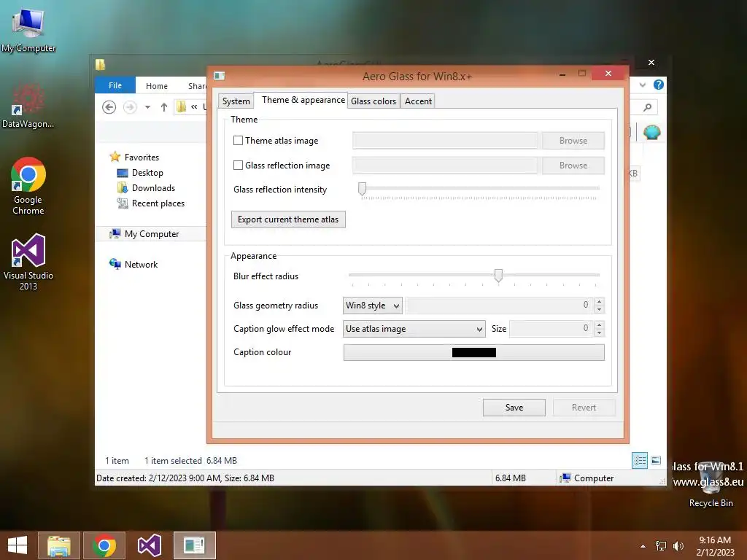The image size is (747, 560).
Task: Click the Save button
Action: 514,408
